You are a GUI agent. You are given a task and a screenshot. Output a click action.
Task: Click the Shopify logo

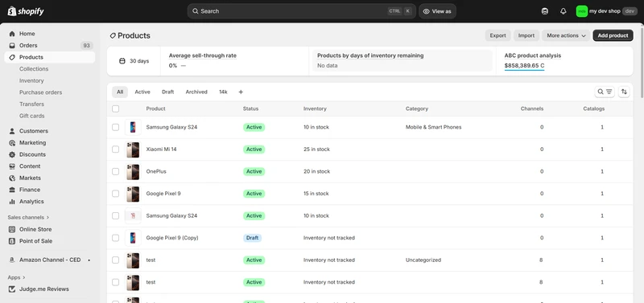click(26, 11)
